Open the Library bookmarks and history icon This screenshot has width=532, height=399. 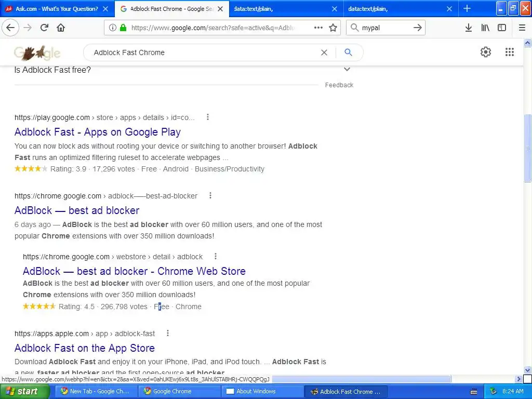click(x=485, y=28)
